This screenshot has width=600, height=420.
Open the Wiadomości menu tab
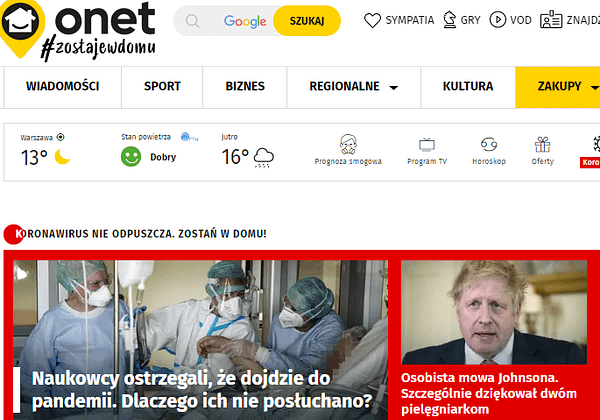(x=62, y=87)
